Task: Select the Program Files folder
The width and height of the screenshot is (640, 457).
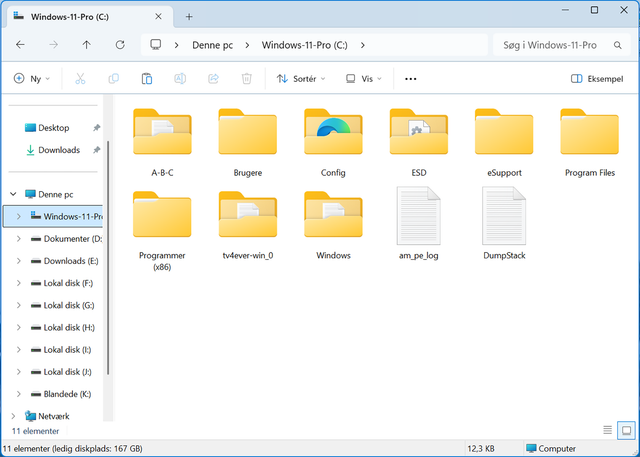Action: 590,143
